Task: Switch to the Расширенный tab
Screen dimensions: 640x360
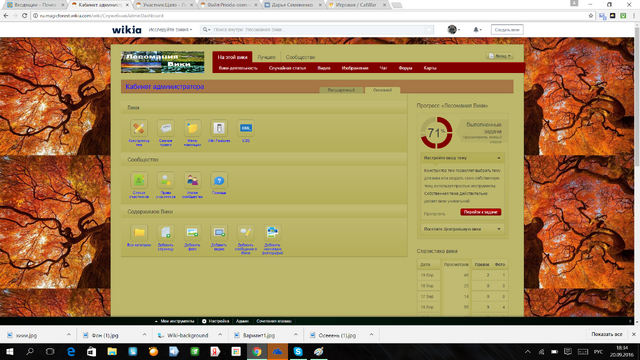Action: coord(341,90)
